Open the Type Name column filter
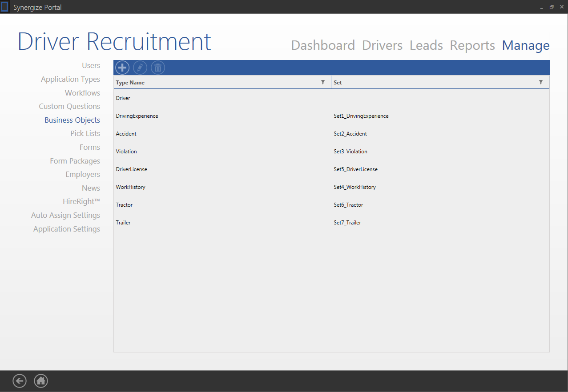The image size is (568, 392). 323,82
